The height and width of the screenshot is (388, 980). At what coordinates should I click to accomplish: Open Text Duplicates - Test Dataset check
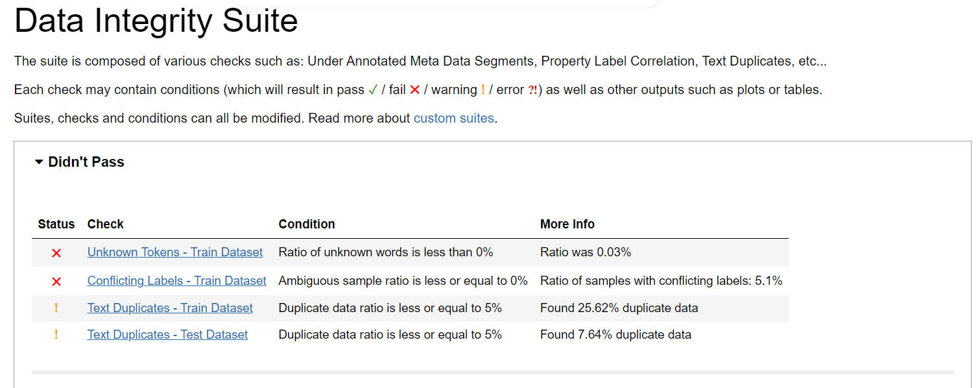pyautogui.click(x=167, y=334)
